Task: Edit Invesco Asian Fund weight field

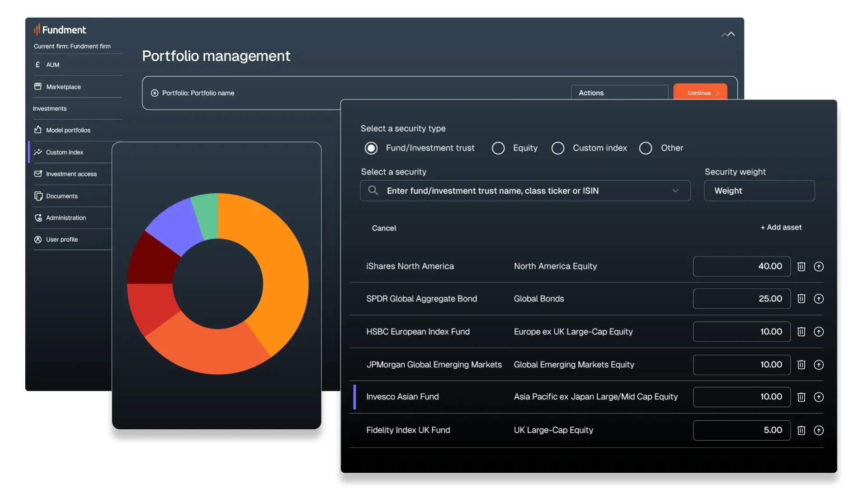Action: [741, 397]
